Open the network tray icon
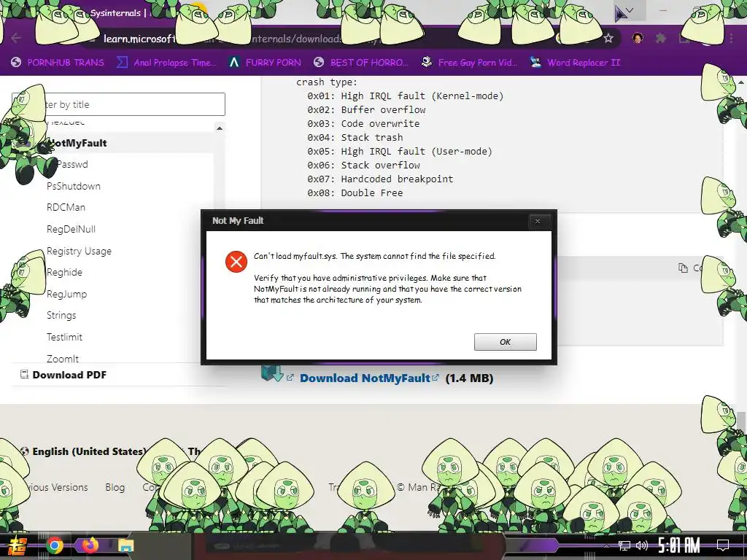Screen dimensions: 747x560 [624, 545]
